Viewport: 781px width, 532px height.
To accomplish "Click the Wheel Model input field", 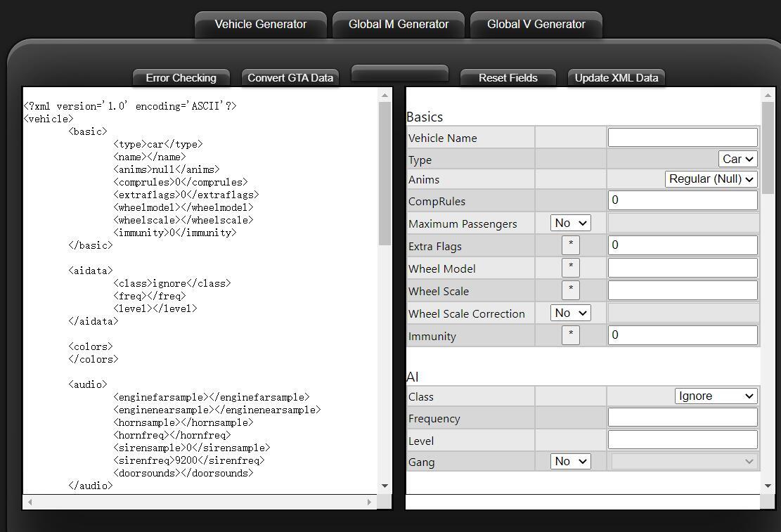I will (x=683, y=268).
